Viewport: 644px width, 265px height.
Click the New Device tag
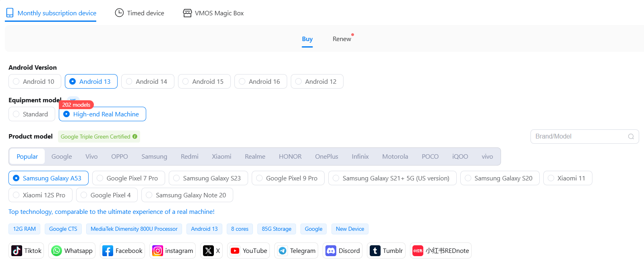[x=350, y=229]
